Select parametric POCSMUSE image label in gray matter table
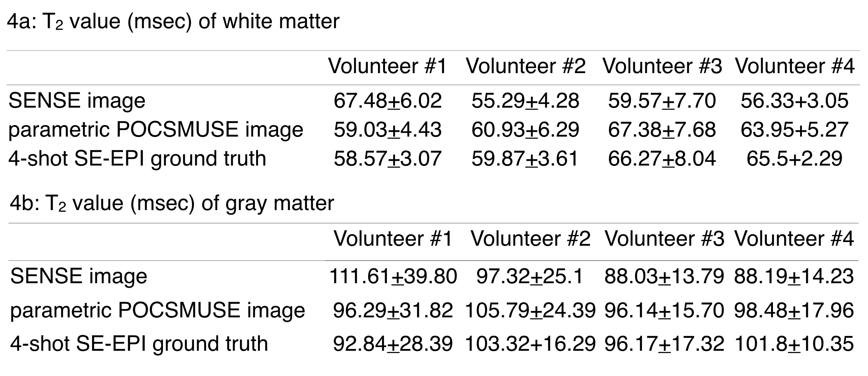The width and height of the screenshot is (868, 376). [x=157, y=310]
